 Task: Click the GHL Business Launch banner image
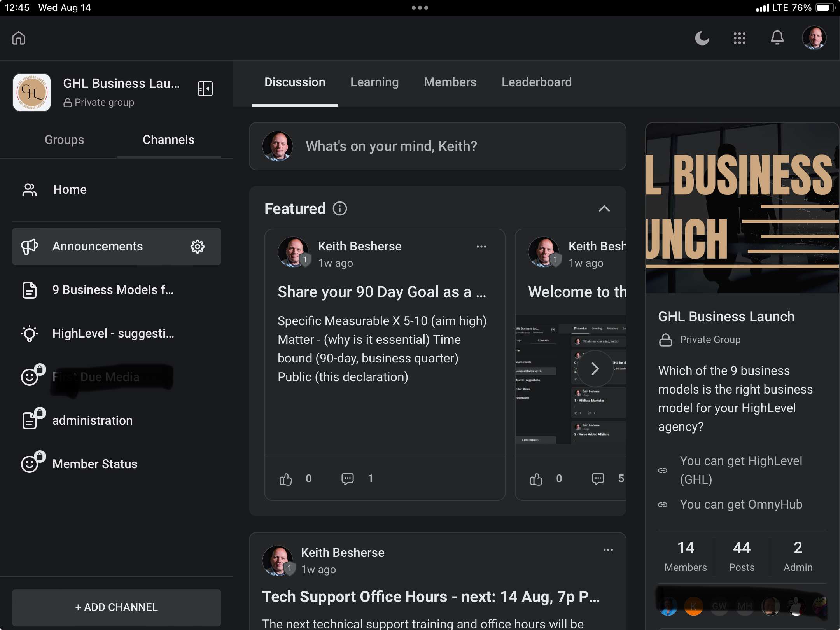(742, 208)
